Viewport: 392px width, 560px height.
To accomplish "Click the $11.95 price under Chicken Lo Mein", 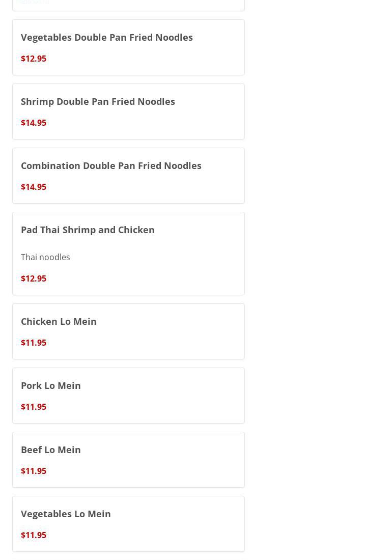I will tap(34, 343).
